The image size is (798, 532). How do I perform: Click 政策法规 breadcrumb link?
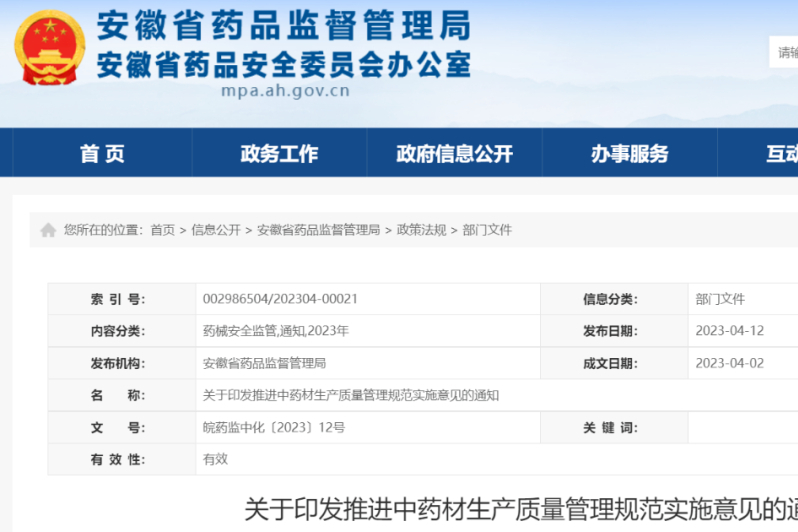click(421, 230)
